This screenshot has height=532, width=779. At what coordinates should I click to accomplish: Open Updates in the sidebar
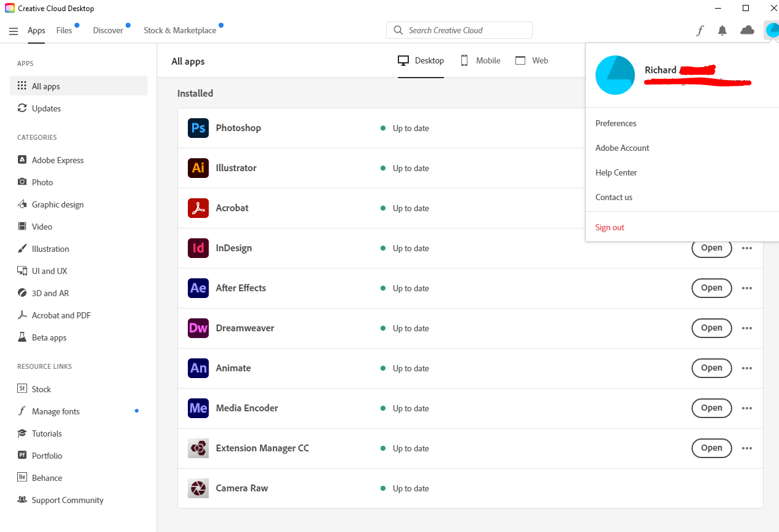(79, 108)
